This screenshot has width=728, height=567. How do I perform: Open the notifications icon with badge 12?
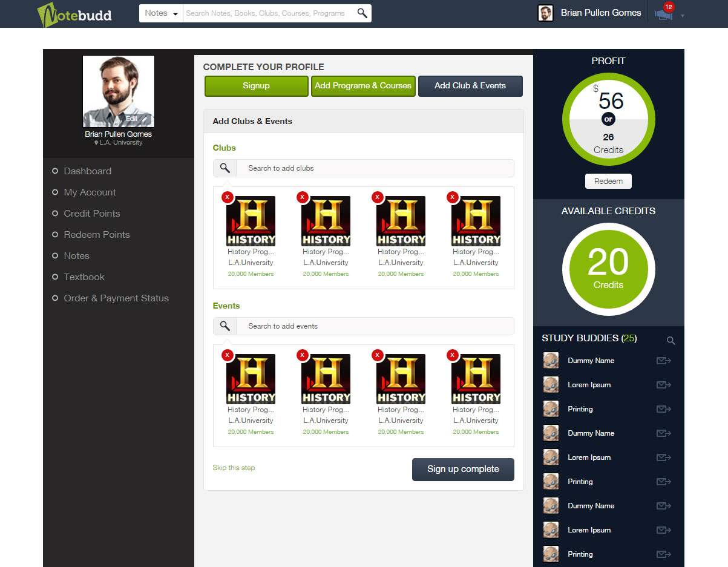pos(663,15)
